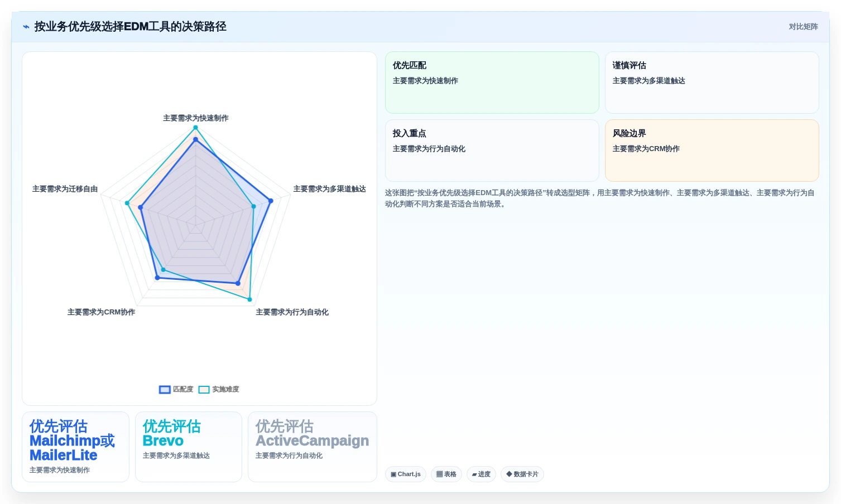This screenshot has height=504, width=841.
Task: Click the radar axis label 主要需求为多渠道触达
Action: (x=330, y=189)
